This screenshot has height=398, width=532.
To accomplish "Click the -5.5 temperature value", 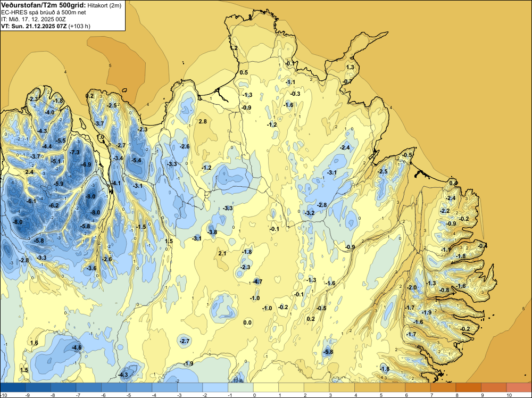I will pyautogui.click(x=61, y=140).
